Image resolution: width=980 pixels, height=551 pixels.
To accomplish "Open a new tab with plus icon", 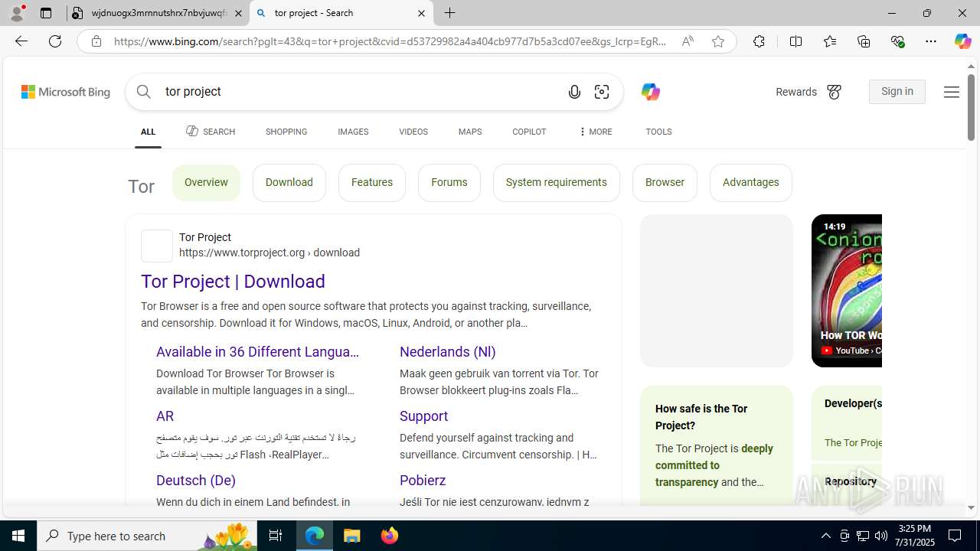I will pos(450,13).
